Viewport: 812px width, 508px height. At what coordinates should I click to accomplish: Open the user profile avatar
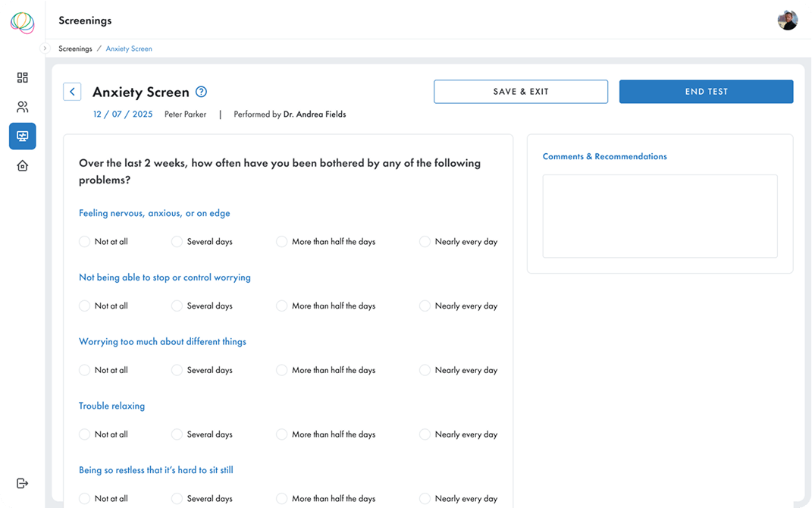[x=788, y=20]
